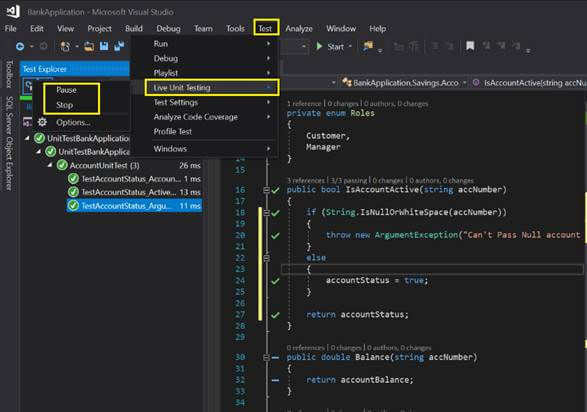Collapse the IsAccountActive method outline
The height and width of the screenshot is (412, 587).
[x=267, y=190]
